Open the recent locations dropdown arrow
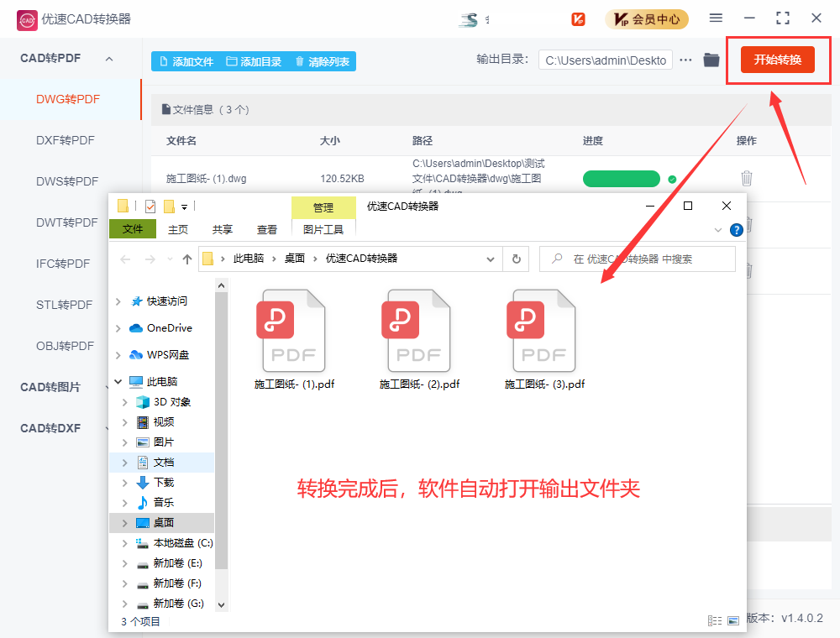Screen dimensions: 840x638 pyautogui.click(x=170, y=259)
